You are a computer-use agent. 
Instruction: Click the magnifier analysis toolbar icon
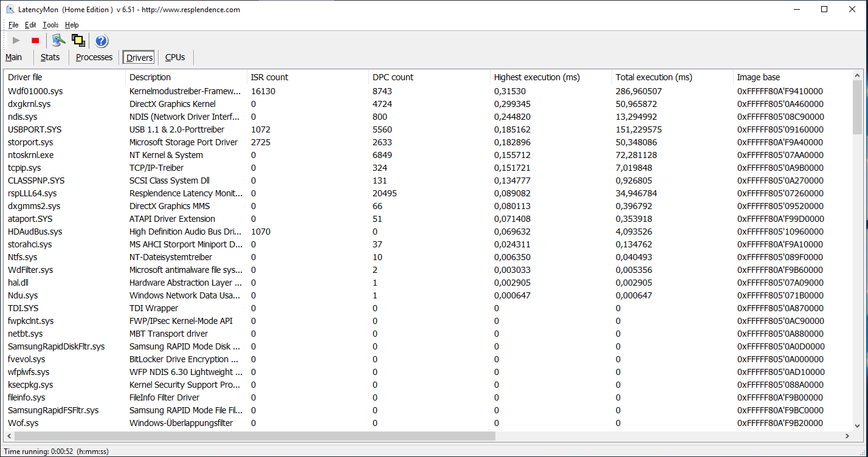(58, 41)
